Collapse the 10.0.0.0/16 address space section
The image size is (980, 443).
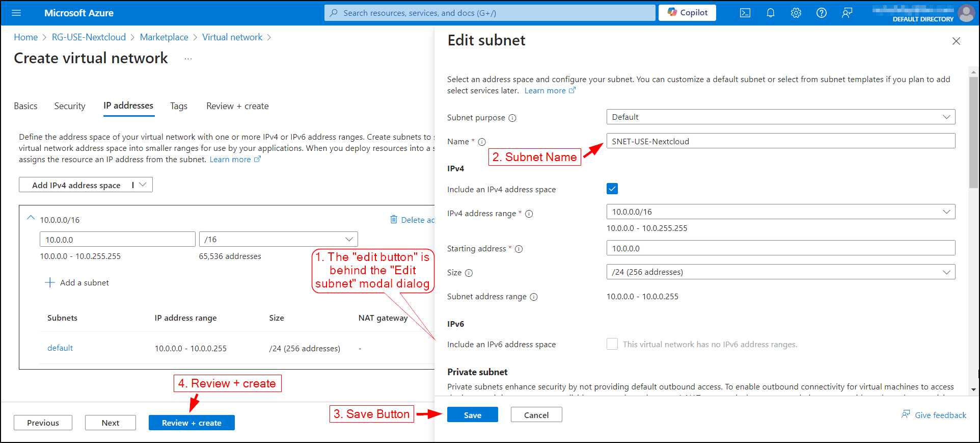point(31,218)
